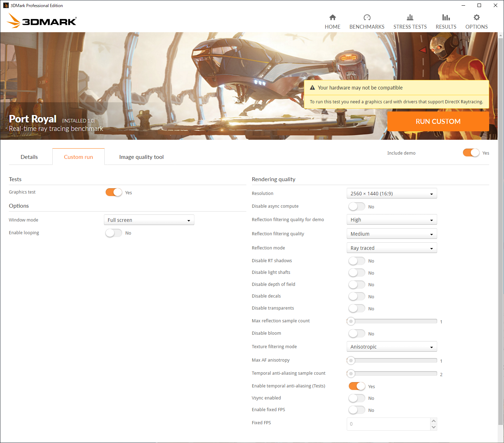The image size is (504, 443).
Task: Toggle Disable decals switch
Action: 357,296
